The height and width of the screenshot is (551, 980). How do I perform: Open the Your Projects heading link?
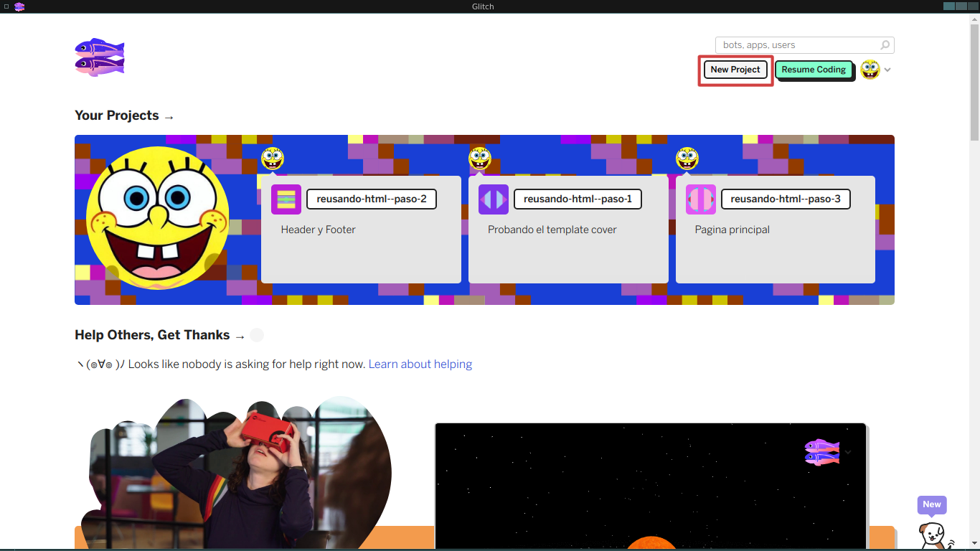tap(124, 116)
